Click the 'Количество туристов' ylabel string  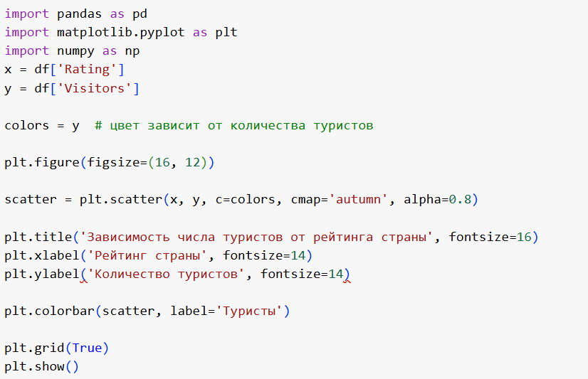click(x=166, y=274)
